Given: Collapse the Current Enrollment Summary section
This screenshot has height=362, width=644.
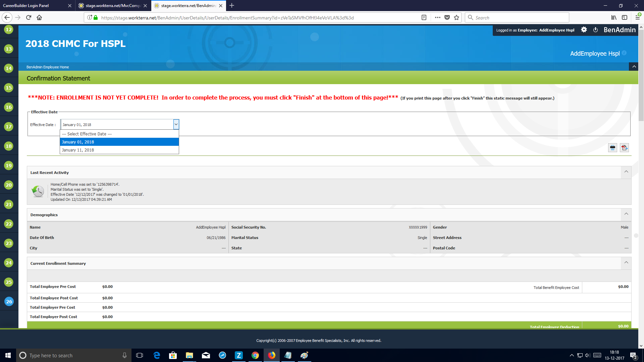Looking at the screenshot, I should (x=626, y=263).
